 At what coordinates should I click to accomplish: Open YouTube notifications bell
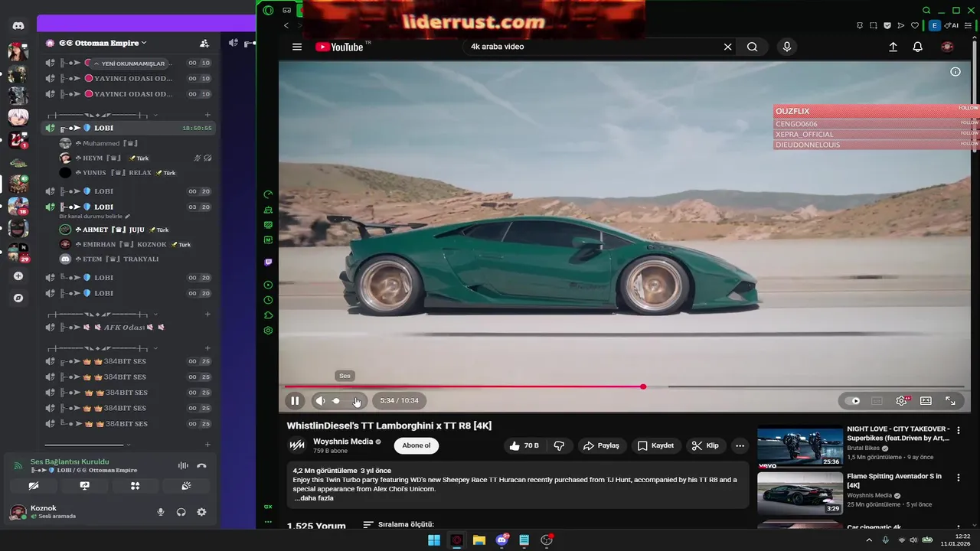(x=917, y=47)
